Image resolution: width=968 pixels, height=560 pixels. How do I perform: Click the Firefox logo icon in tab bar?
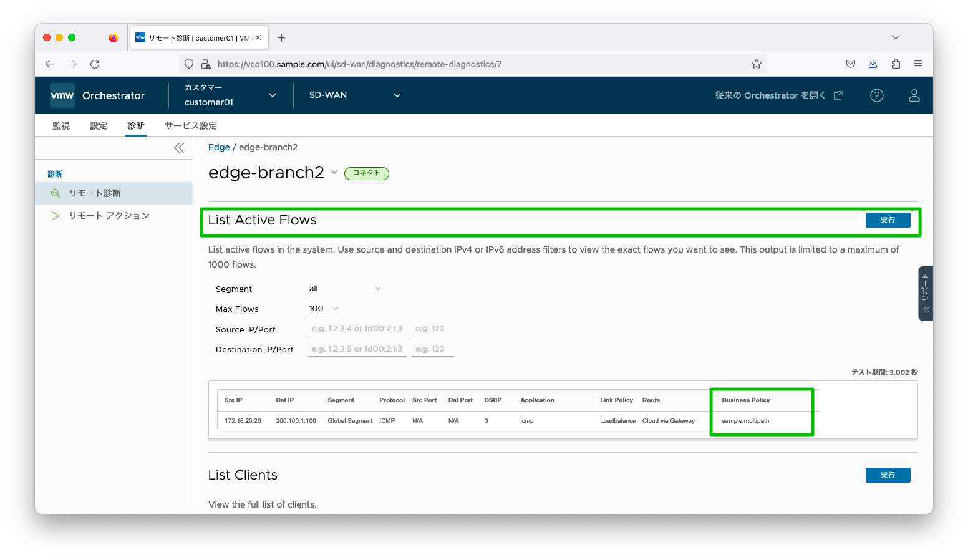pos(113,37)
